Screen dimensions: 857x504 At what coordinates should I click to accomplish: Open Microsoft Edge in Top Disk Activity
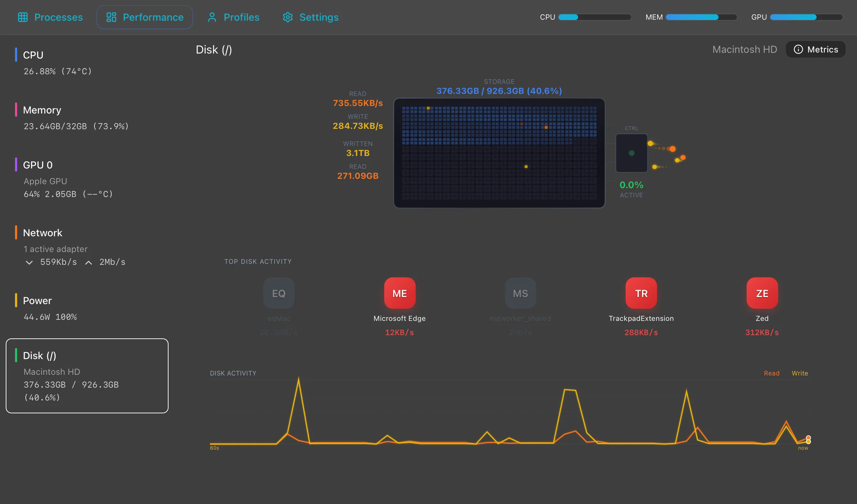coord(399,293)
